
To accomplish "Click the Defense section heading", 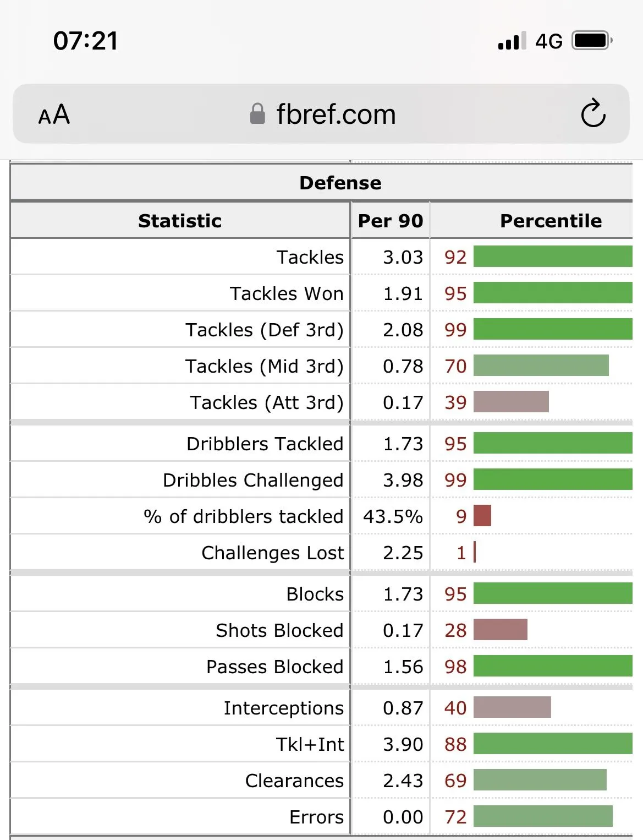I will pos(340,183).
